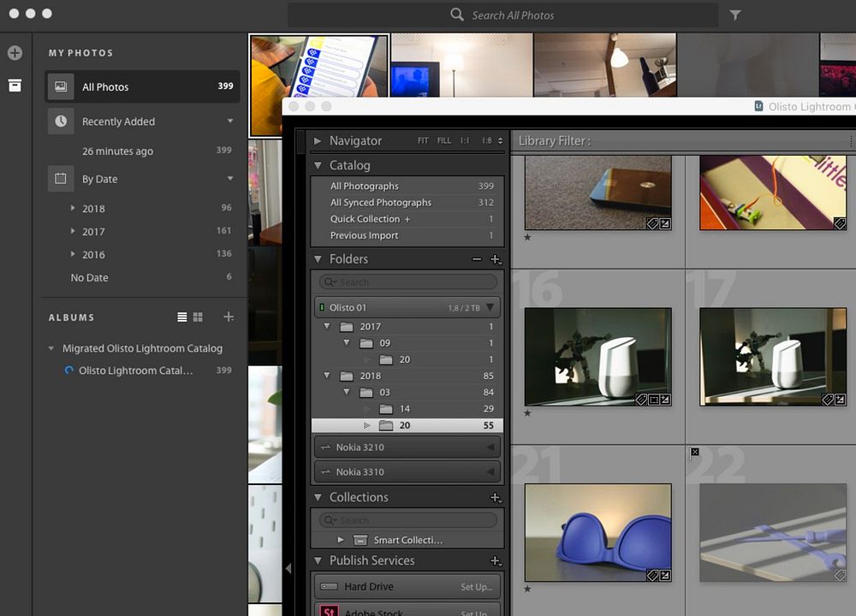The image size is (856, 616).
Task: Add a new album with plus icon
Action: click(x=229, y=317)
